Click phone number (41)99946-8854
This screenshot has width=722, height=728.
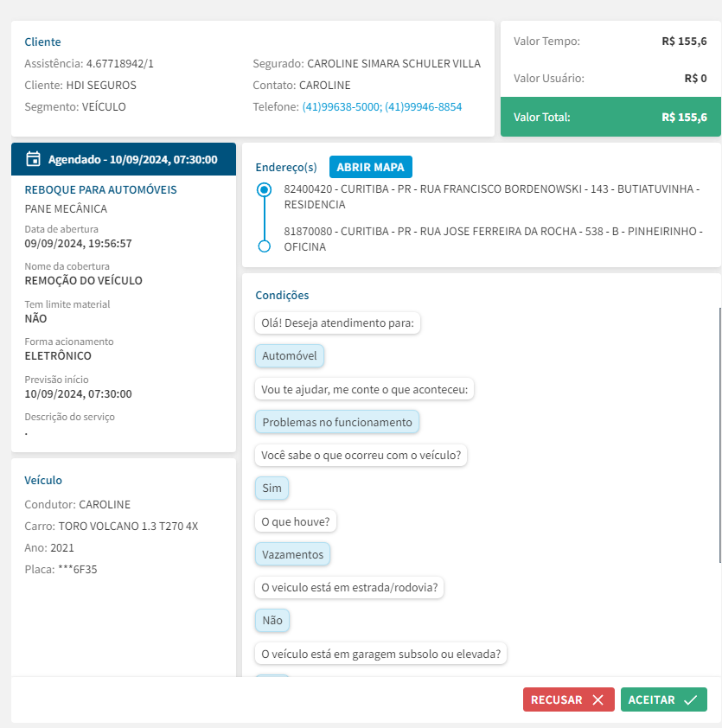point(424,107)
